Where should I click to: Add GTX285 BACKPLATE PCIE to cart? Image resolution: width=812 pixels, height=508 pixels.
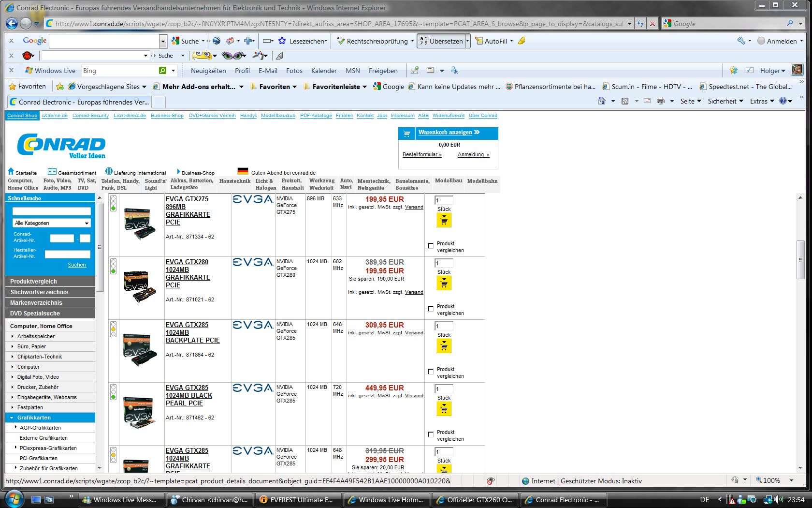tap(444, 346)
